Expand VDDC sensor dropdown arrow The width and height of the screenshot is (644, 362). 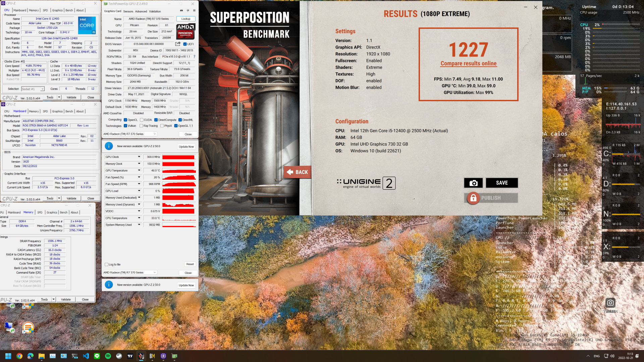tap(139, 211)
